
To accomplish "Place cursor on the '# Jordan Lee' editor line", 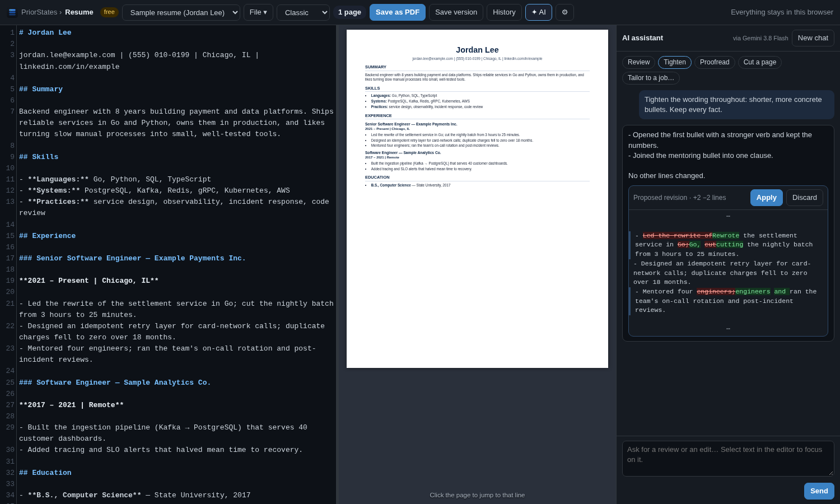I will pos(45,32).
